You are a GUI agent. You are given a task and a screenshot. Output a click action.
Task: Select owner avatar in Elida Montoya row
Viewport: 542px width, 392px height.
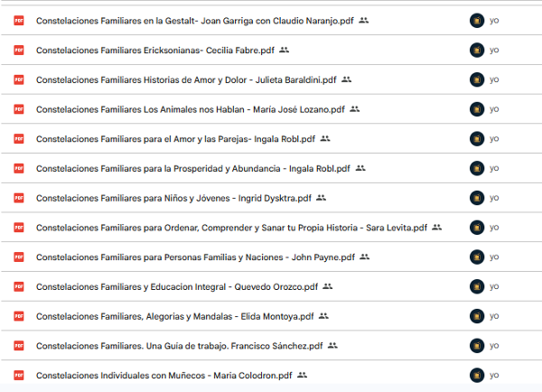click(477, 316)
